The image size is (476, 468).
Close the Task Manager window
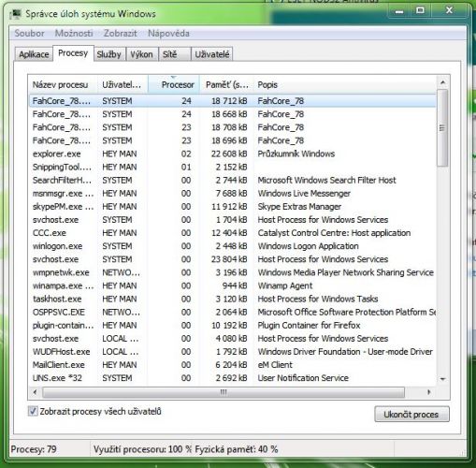(450, 11)
